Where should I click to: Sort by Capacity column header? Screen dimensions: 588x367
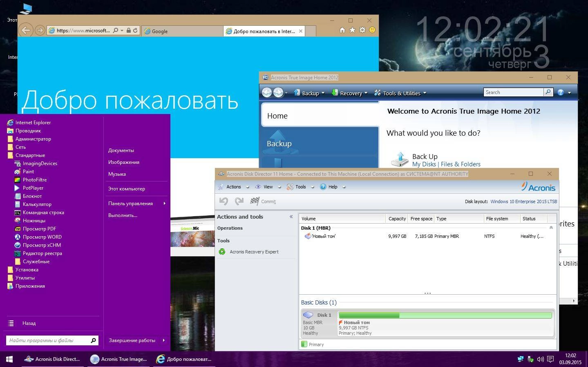397,219
